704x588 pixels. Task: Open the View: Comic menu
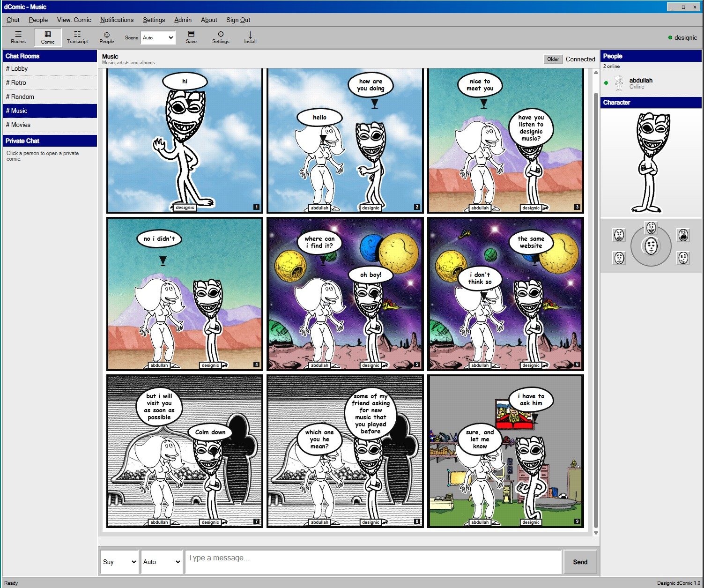coord(74,20)
